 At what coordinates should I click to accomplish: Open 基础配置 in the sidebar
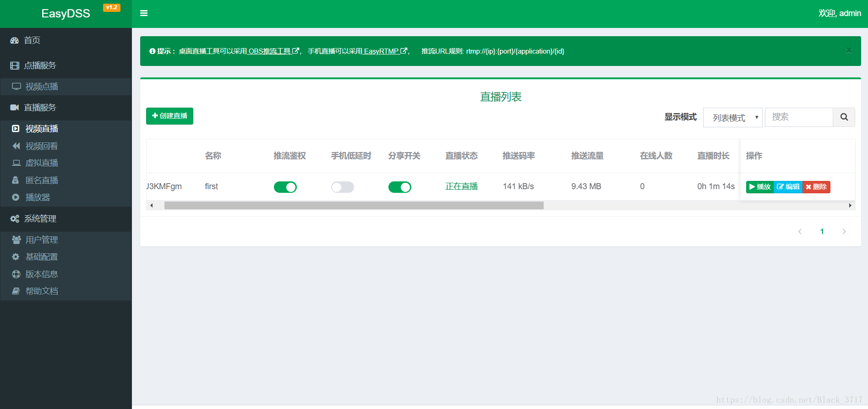click(66, 257)
